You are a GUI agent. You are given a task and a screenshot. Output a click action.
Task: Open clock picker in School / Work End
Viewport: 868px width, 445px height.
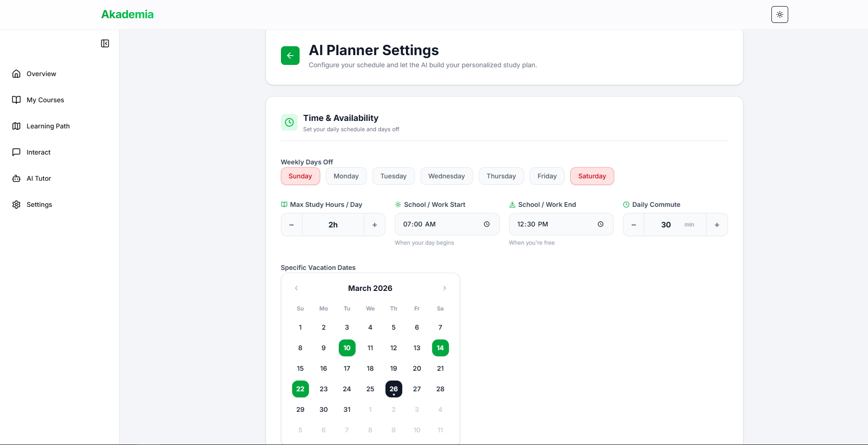tap(600, 225)
